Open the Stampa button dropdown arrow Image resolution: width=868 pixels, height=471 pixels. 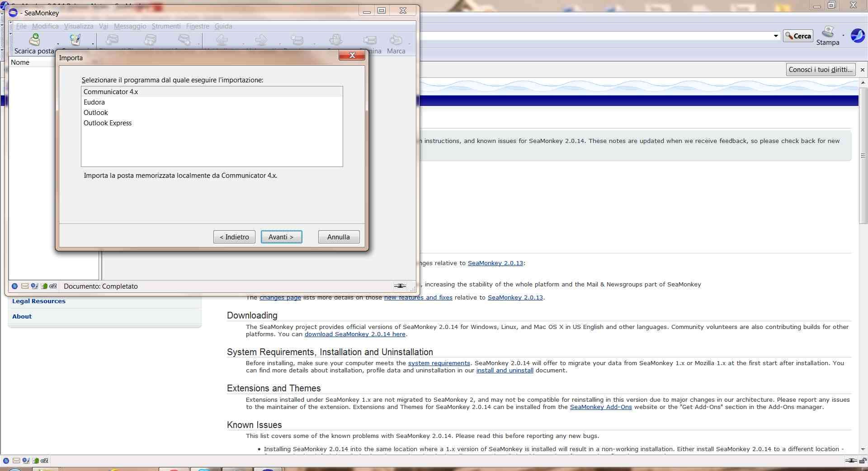(x=843, y=35)
